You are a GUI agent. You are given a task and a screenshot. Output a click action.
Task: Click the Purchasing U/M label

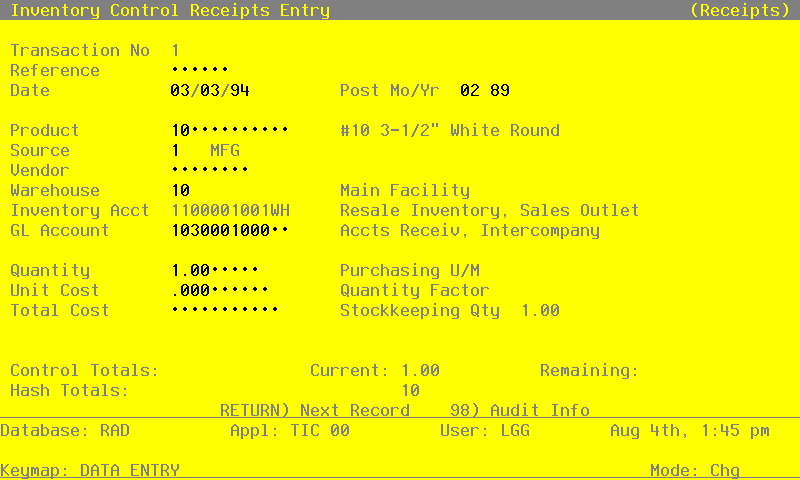tap(410, 270)
